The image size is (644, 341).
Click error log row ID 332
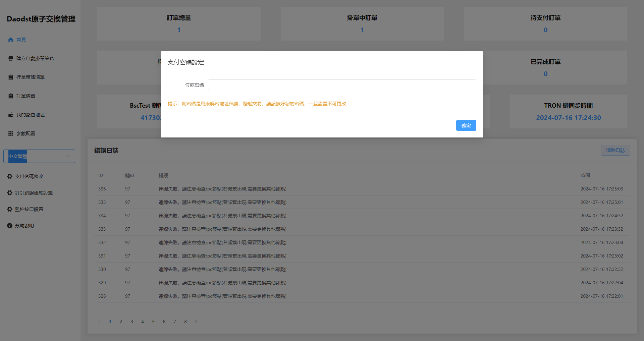point(362,242)
